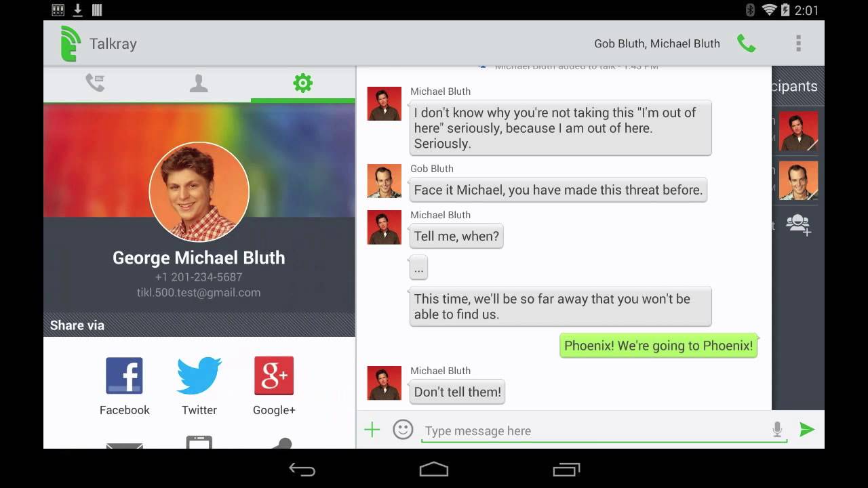Switch to the contacts tab
This screenshot has height=488, width=868.
[199, 83]
